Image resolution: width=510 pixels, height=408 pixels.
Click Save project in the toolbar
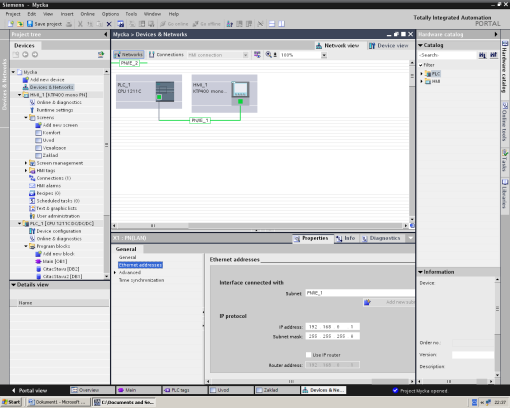pos(44,24)
